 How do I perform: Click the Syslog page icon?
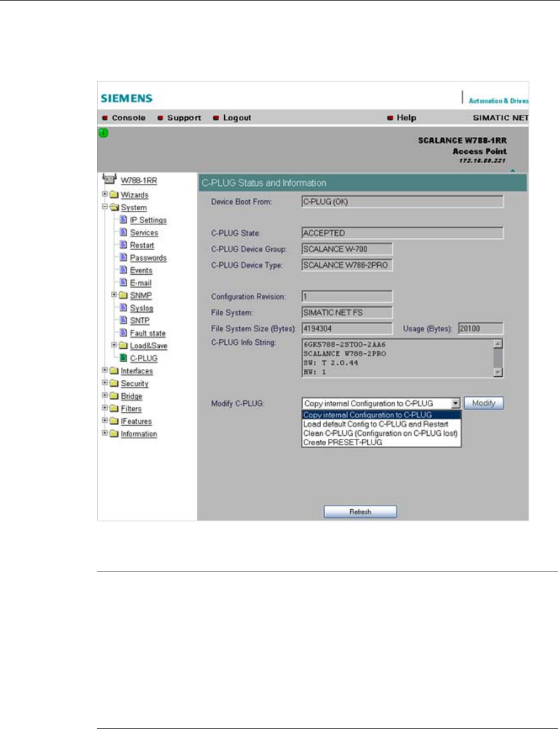tap(123, 307)
